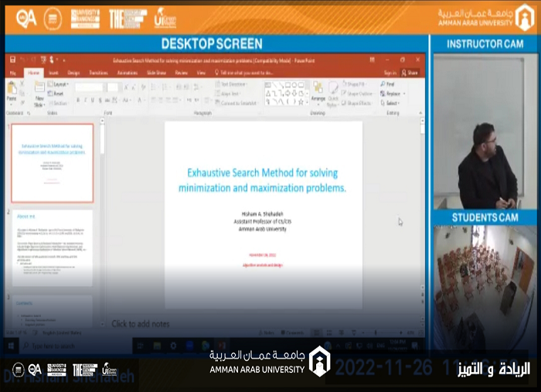
Task: Click the Find magnifier in Editing group
Action: (383, 84)
